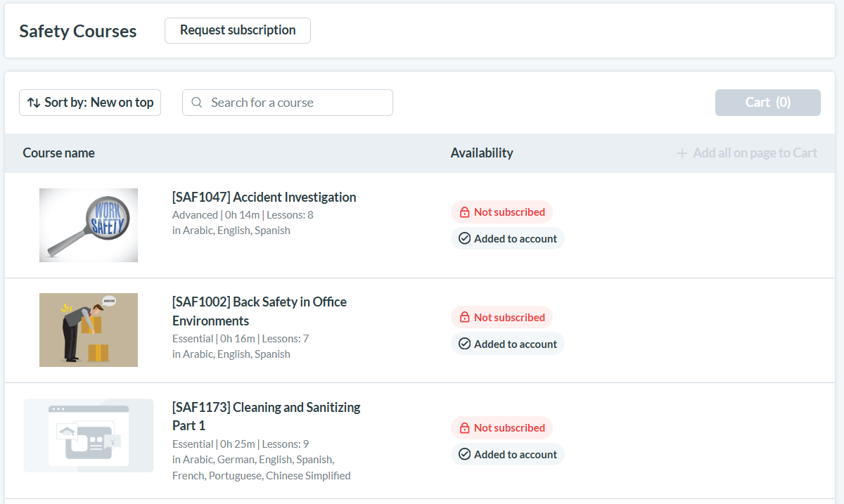Focus the Search for a course field

288,103
